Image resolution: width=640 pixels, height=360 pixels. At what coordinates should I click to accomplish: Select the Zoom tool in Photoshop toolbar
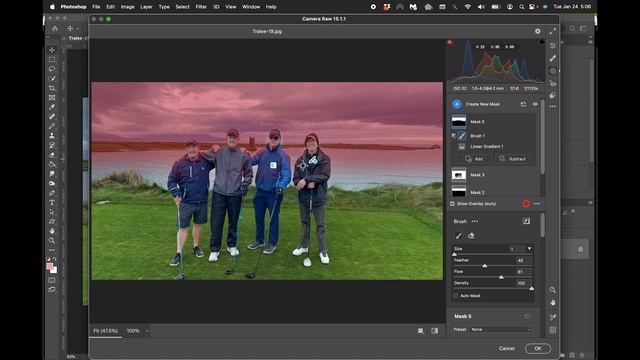click(x=52, y=241)
